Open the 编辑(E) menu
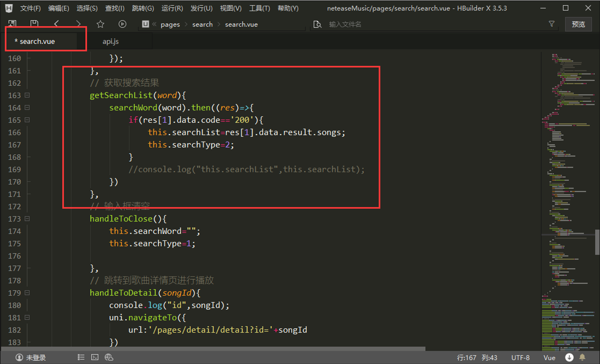The width and height of the screenshot is (600, 364). [x=59, y=8]
